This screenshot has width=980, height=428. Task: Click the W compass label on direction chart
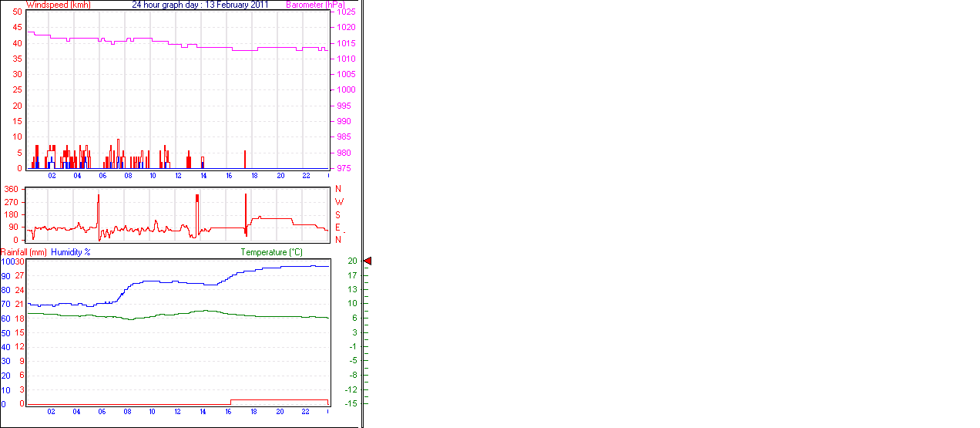pos(338,202)
